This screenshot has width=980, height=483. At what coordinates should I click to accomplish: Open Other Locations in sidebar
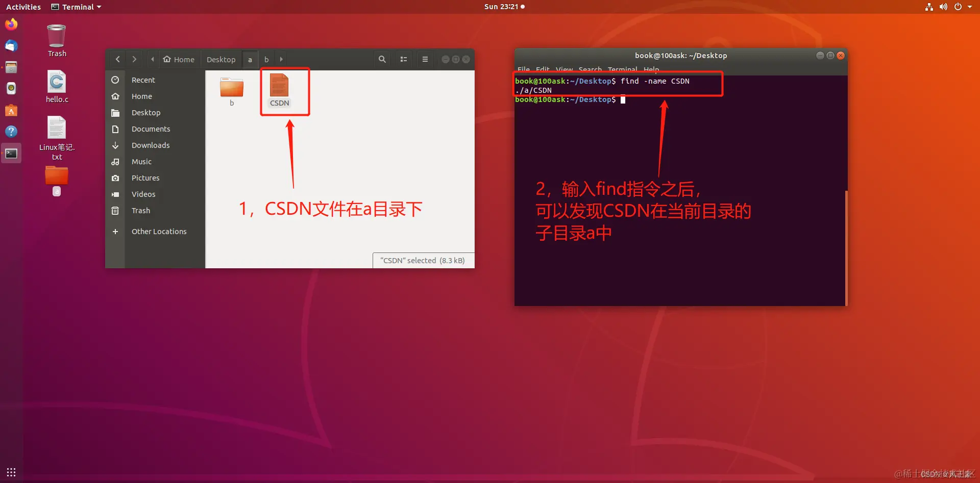155,232
